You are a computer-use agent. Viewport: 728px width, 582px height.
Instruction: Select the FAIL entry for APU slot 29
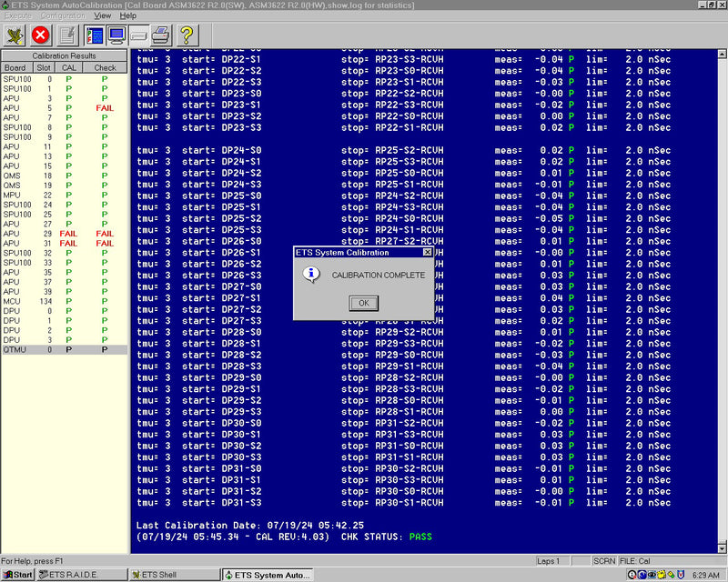point(69,234)
